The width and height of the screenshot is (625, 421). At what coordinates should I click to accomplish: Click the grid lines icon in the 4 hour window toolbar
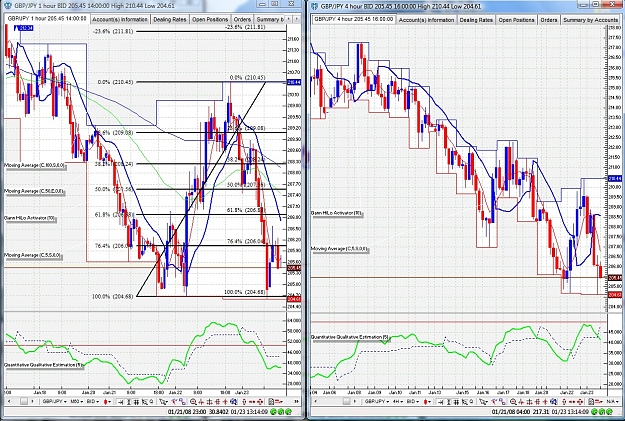click(456, 401)
